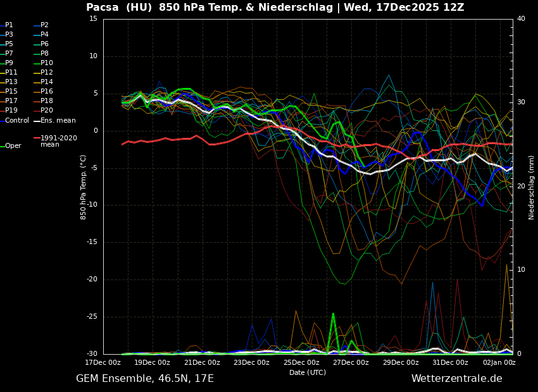538x392 pixels.
Task: Click the P10 ensemble member legend entry
Action: (46, 63)
